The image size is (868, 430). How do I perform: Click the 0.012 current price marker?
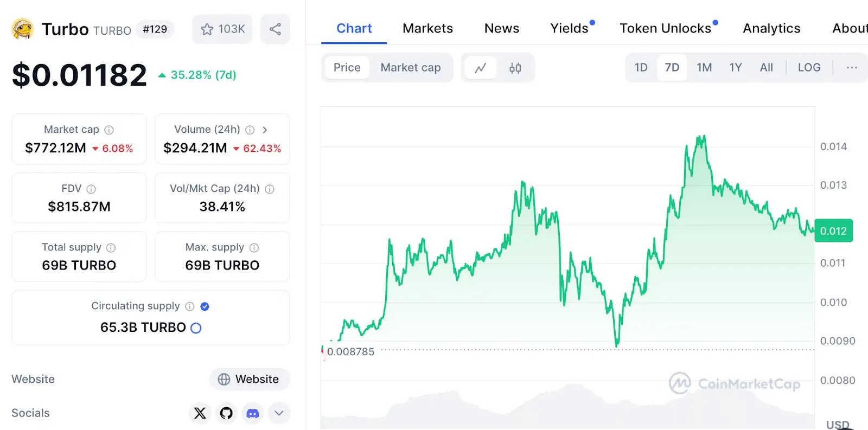(x=833, y=231)
